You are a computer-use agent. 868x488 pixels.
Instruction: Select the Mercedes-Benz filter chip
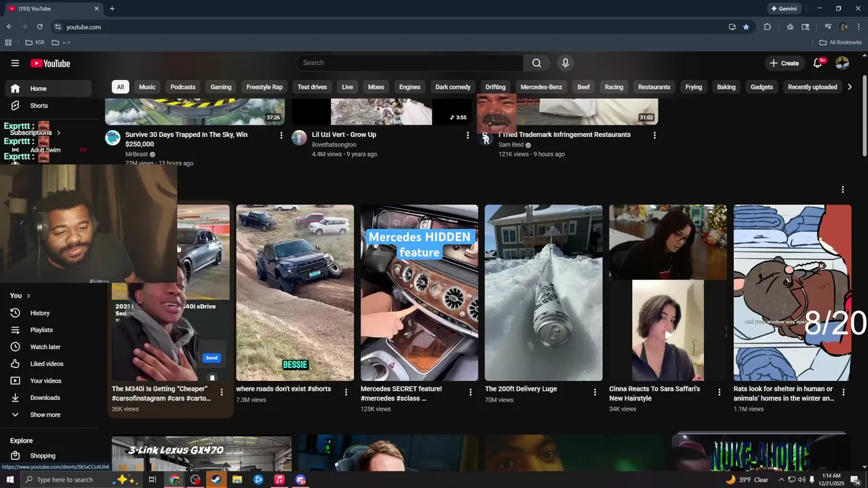pos(541,87)
